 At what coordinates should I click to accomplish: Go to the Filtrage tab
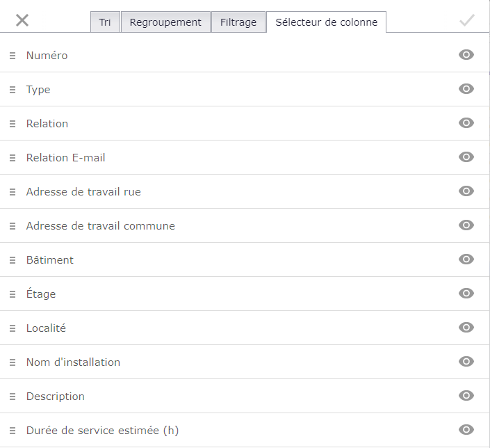(238, 22)
